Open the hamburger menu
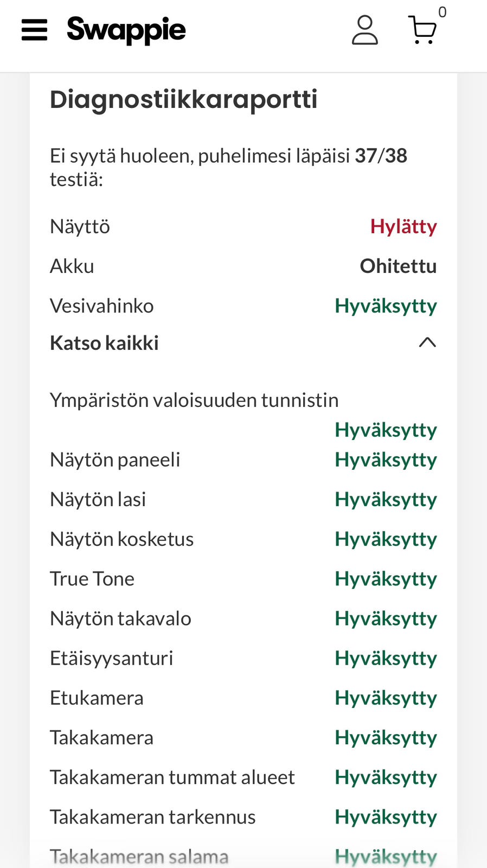Image resolution: width=487 pixels, height=868 pixels. click(x=34, y=30)
